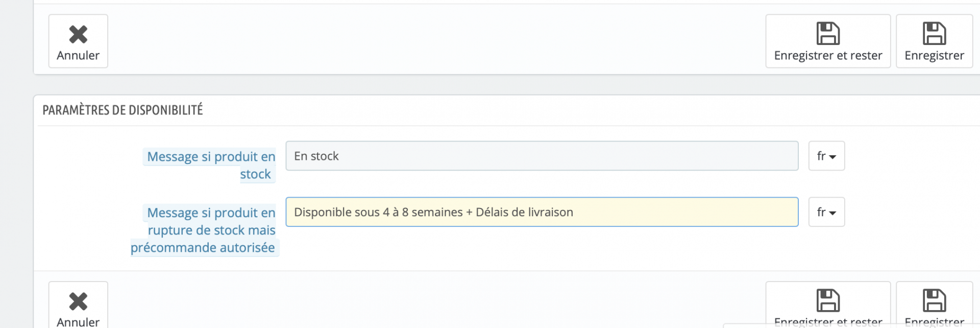This screenshot has width=980, height=328.
Task: Click floppy icon of Enregistrer below availability form
Action: tap(934, 300)
